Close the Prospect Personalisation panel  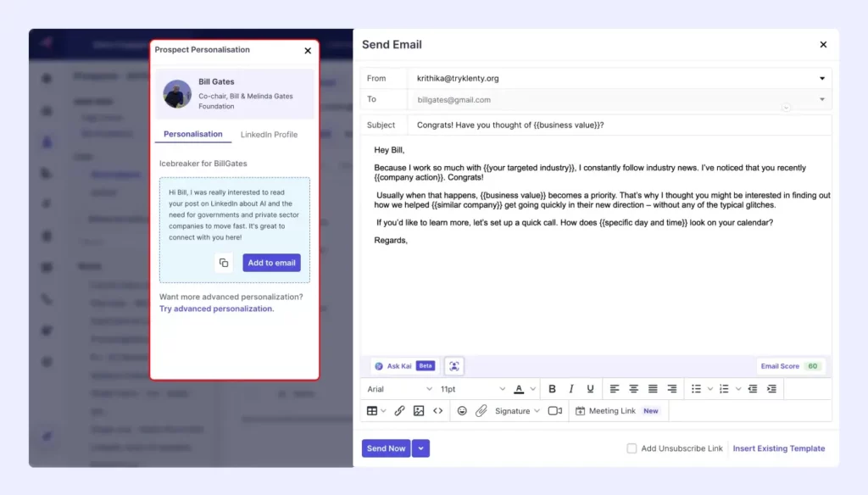[308, 50]
